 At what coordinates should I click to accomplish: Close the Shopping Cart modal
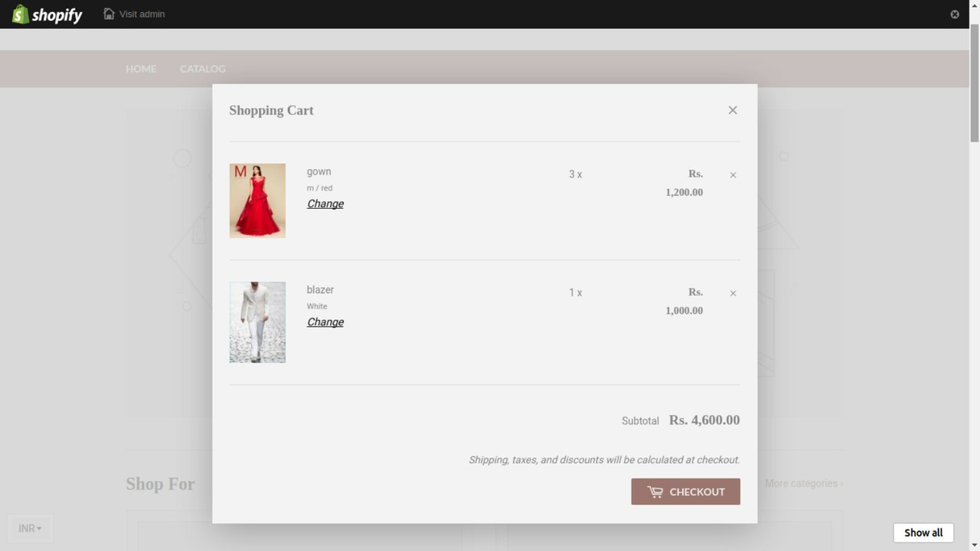tap(732, 109)
